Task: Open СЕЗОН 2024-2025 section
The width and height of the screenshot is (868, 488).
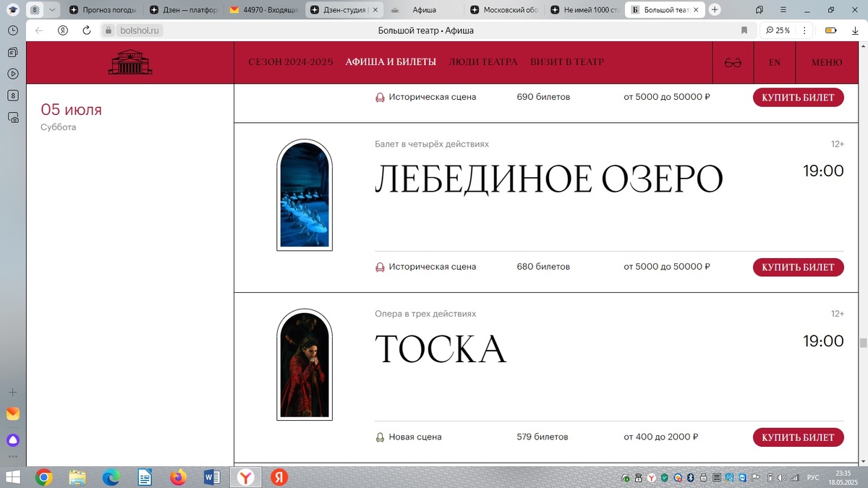Action: coord(291,62)
